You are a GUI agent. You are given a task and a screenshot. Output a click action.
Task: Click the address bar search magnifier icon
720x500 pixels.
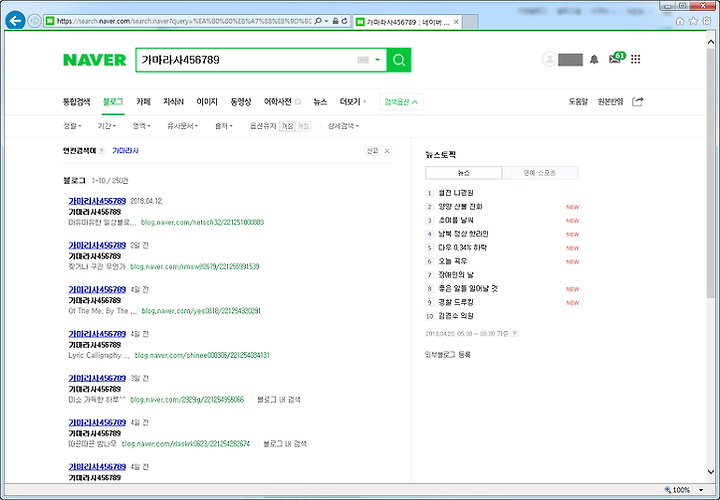(x=317, y=21)
